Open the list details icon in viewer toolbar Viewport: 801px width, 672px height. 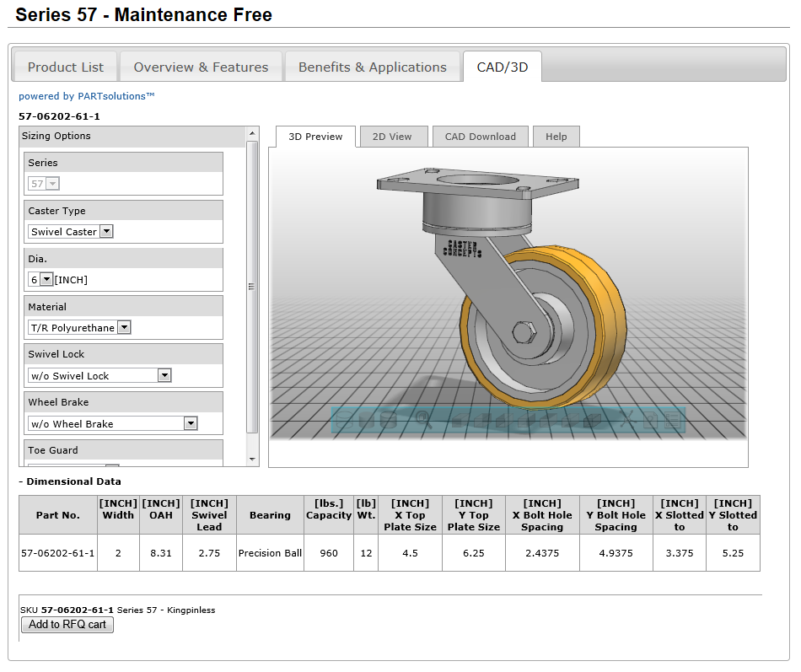coord(673,420)
